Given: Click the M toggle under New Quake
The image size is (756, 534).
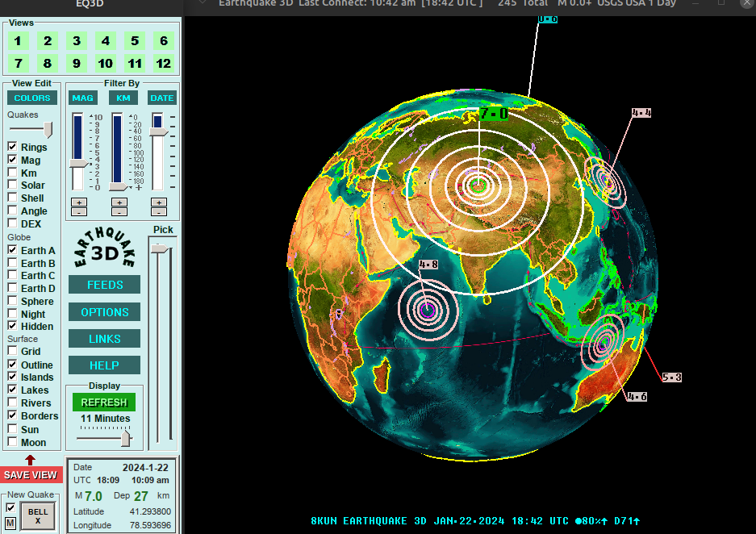Looking at the screenshot, I should [10, 523].
